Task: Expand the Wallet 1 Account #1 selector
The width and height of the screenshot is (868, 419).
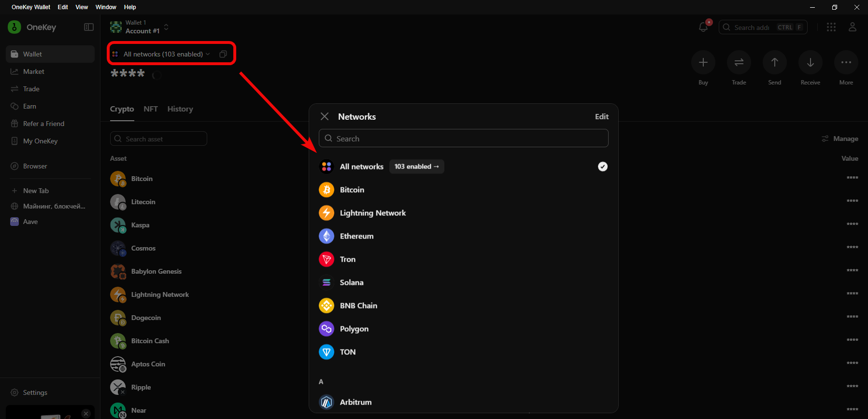Action: [140, 27]
